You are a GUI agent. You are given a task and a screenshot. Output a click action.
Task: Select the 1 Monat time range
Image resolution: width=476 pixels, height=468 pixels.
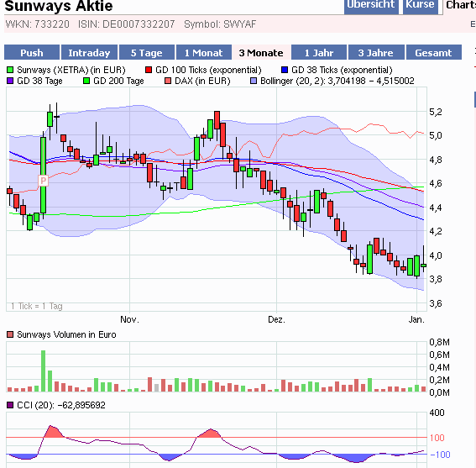204,53
